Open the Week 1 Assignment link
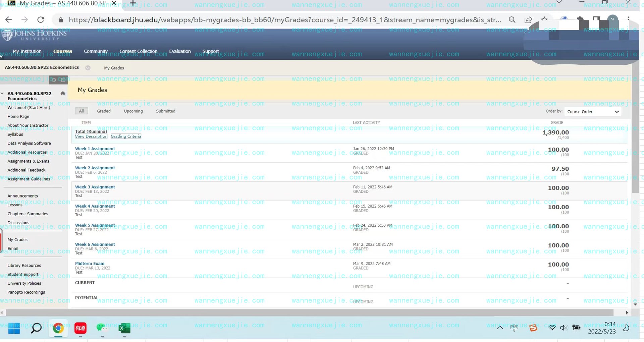Screen dimensions: 644x342 95,149
